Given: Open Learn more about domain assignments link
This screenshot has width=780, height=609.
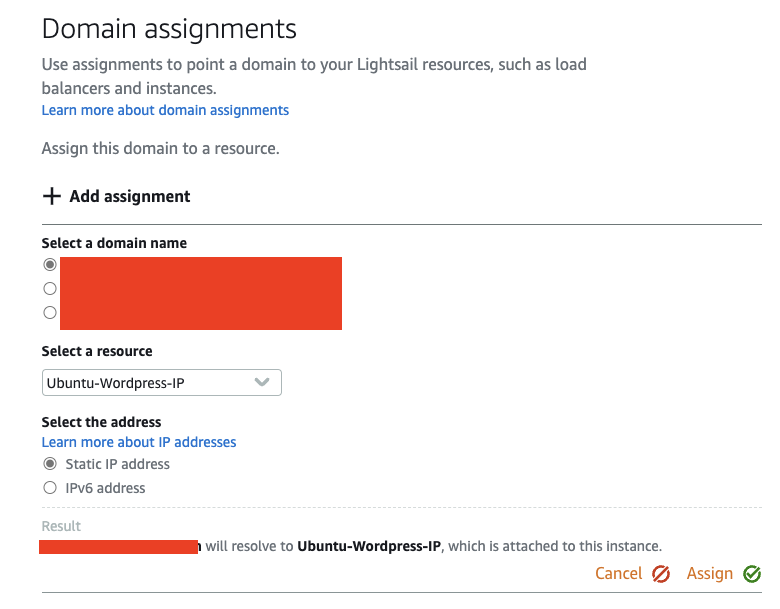Looking at the screenshot, I should pos(165,110).
